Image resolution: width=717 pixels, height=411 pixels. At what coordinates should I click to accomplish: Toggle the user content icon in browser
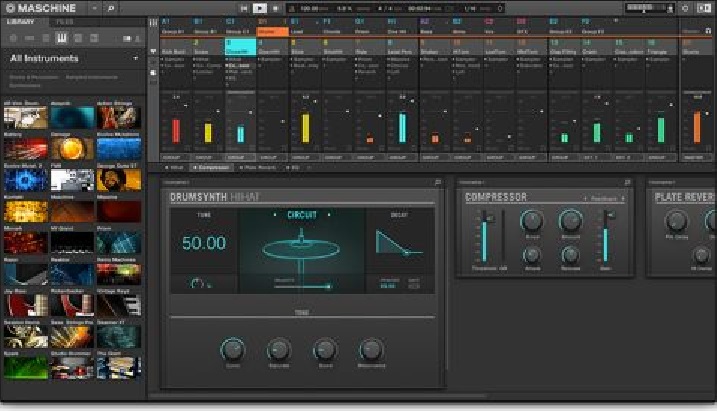coord(137,39)
